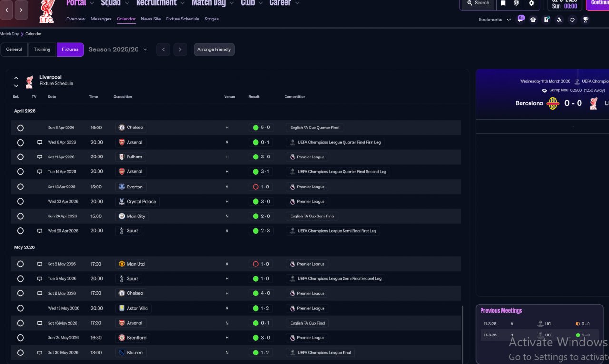Viewport: 609px width, 364px height.
Task: Open the Overview sub-tab
Action: (76, 19)
